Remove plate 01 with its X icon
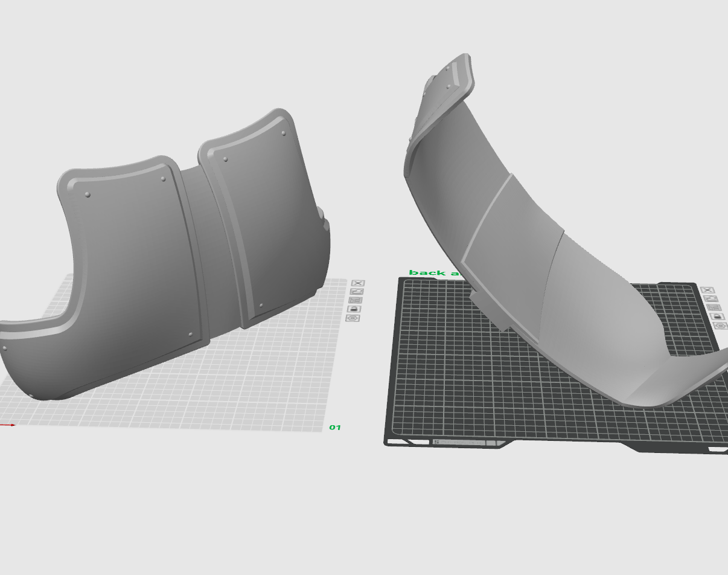The height and width of the screenshot is (575, 728). 358,283
